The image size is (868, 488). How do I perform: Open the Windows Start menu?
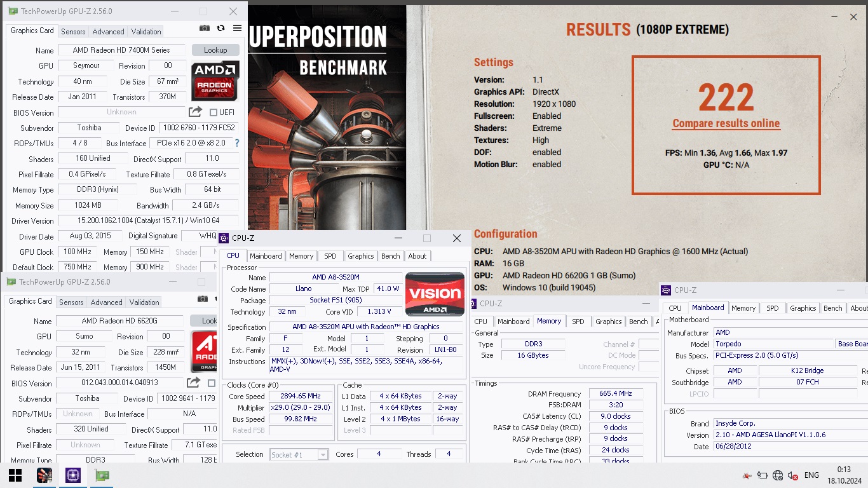[15, 475]
